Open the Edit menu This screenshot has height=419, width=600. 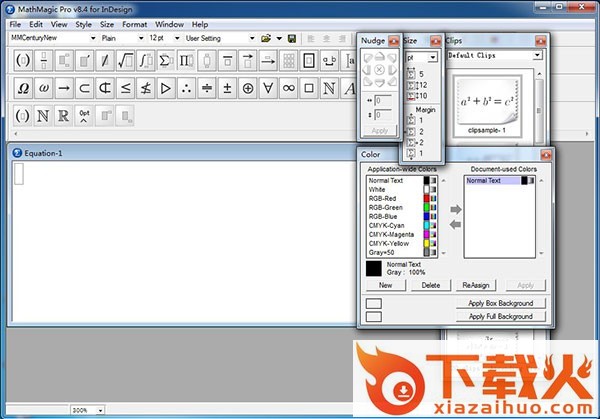[36, 24]
